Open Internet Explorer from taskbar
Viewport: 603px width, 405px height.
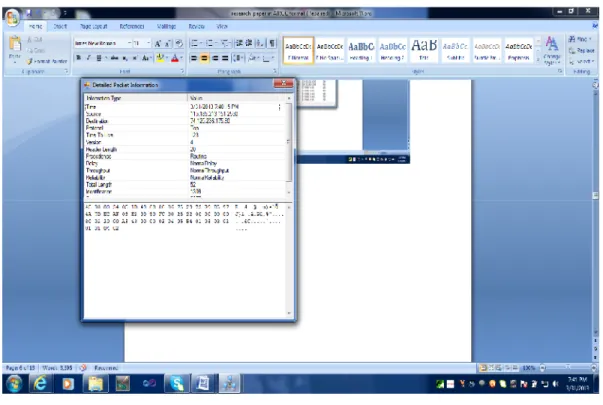click(40, 383)
